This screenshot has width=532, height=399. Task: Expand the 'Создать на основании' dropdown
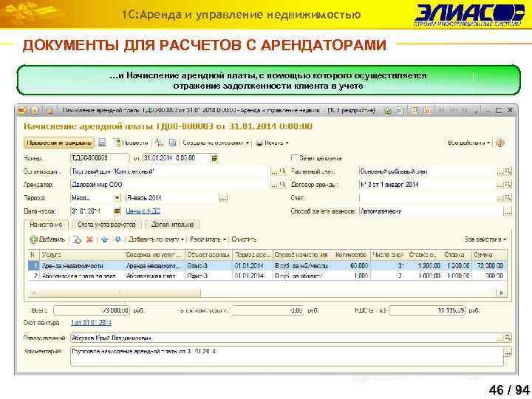216,143
